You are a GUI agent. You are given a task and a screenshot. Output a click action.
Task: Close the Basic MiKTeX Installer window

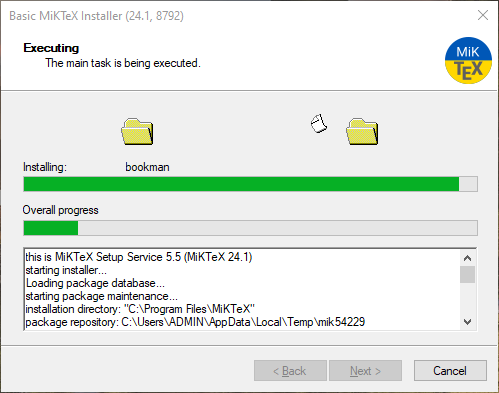pyautogui.click(x=483, y=15)
